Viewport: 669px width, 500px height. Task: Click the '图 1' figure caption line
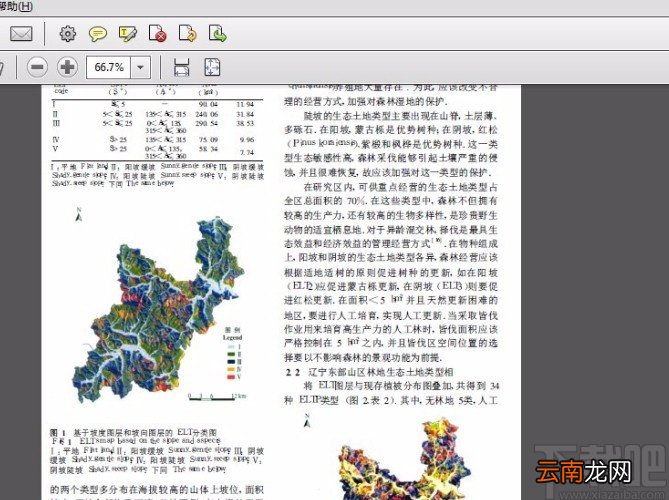coord(133,432)
